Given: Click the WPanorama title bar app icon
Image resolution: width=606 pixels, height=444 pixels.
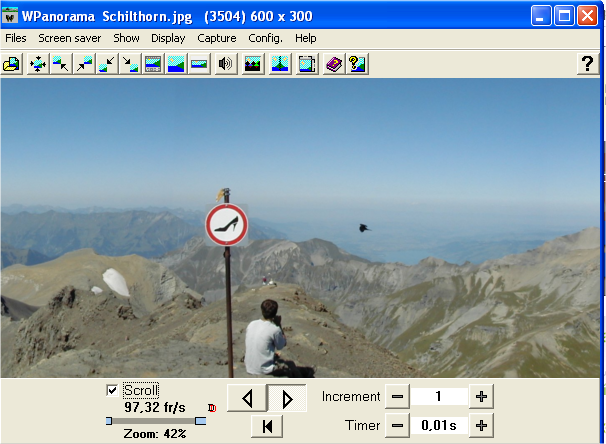Looking at the screenshot, I should point(10,16).
